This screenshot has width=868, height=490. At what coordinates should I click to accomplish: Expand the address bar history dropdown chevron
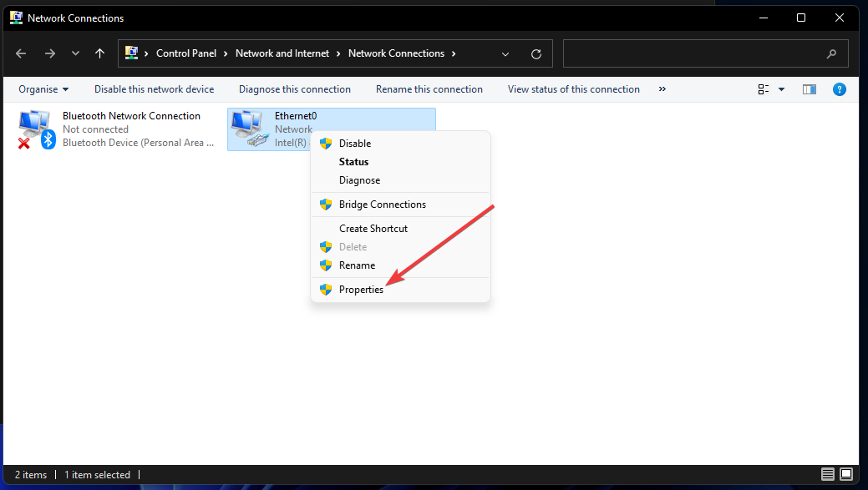505,53
